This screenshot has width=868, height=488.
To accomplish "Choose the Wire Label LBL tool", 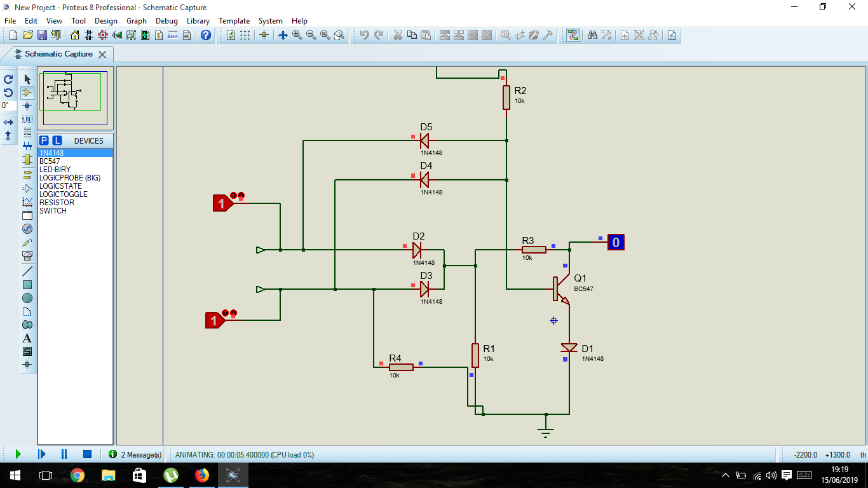I will click(27, 119).
